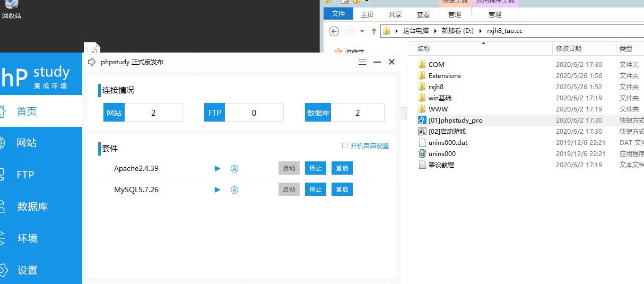Open the phpstudy hamburger menu

tap(362, 62)
